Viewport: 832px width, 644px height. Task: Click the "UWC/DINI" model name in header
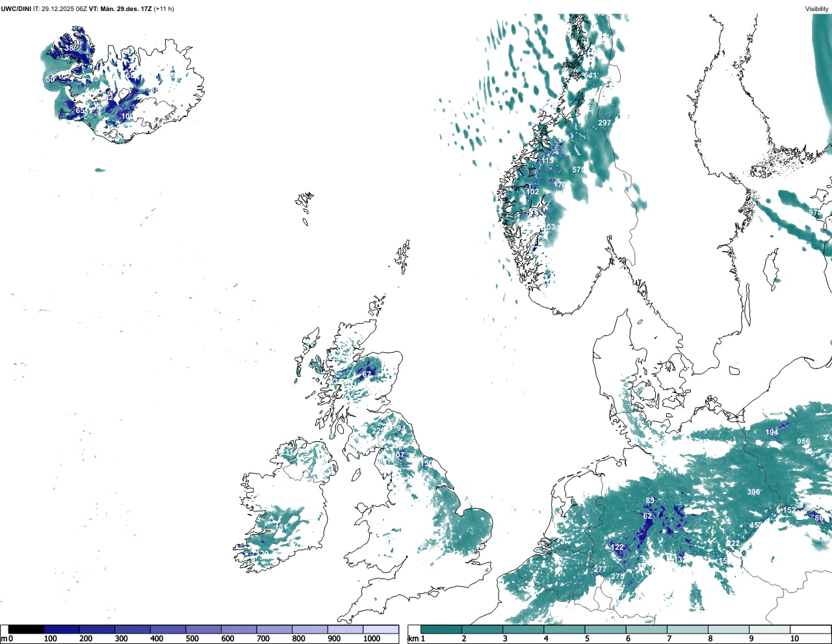tap(16, 8)
